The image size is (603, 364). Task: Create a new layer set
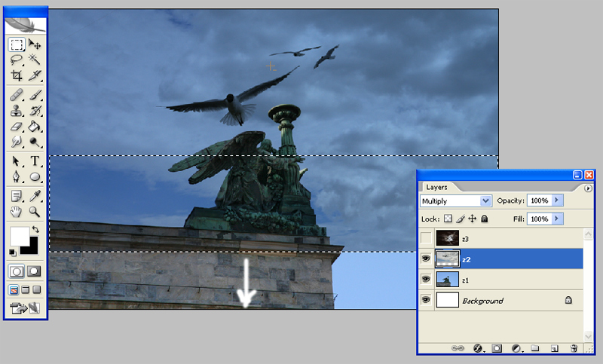[535, 348]
